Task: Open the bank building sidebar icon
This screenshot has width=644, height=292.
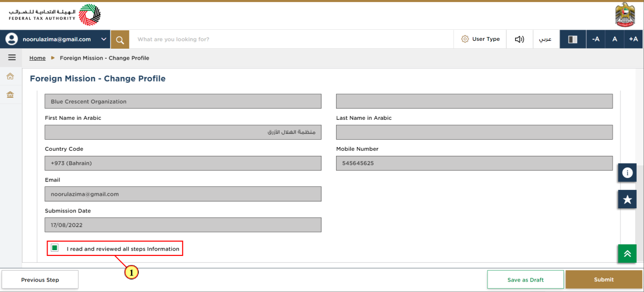Action: [x=10, y=95]
